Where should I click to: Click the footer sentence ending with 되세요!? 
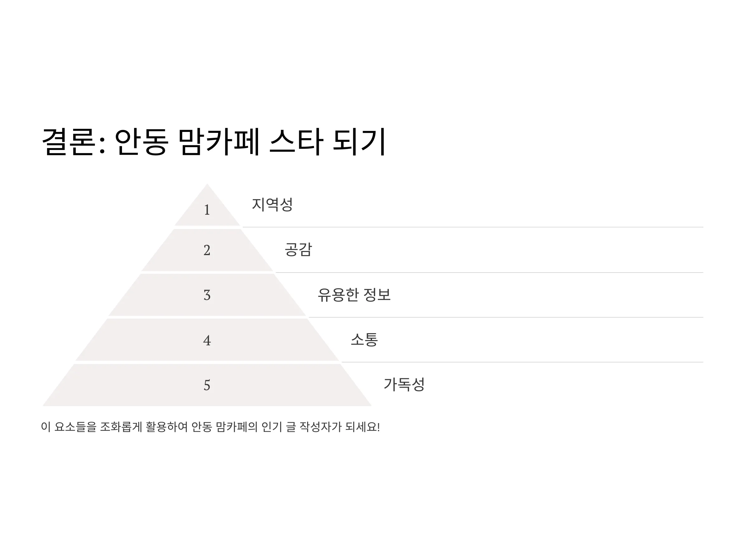(x=210, y=427)
